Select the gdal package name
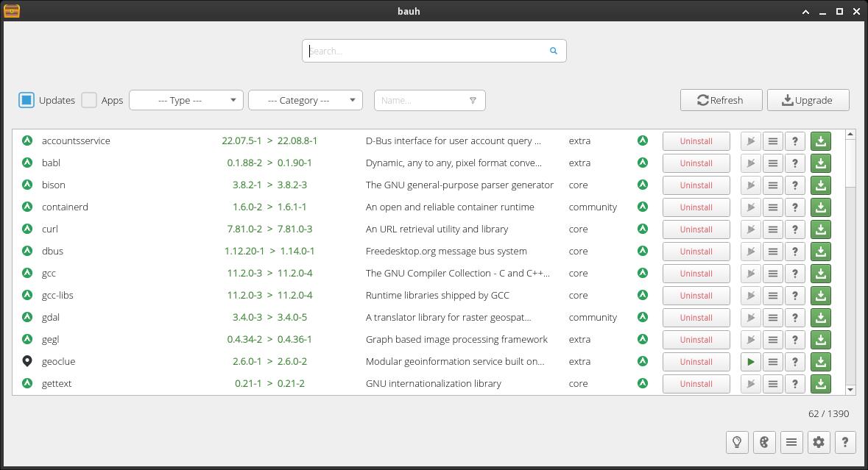Image resolution: width=868 pixels, height=470 pixels. (x=50, y=318)
